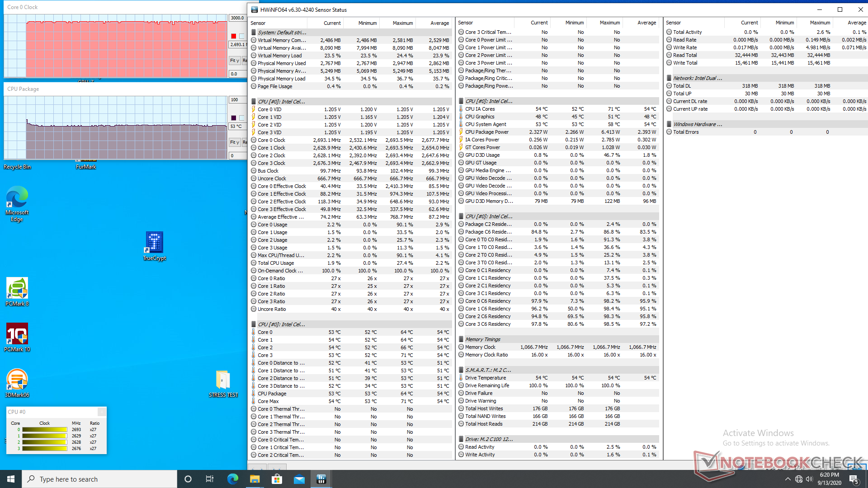Click the HWiNFO icon in the taskbar
This screenshot has width=868, height=488.
[x=321, y=479]
